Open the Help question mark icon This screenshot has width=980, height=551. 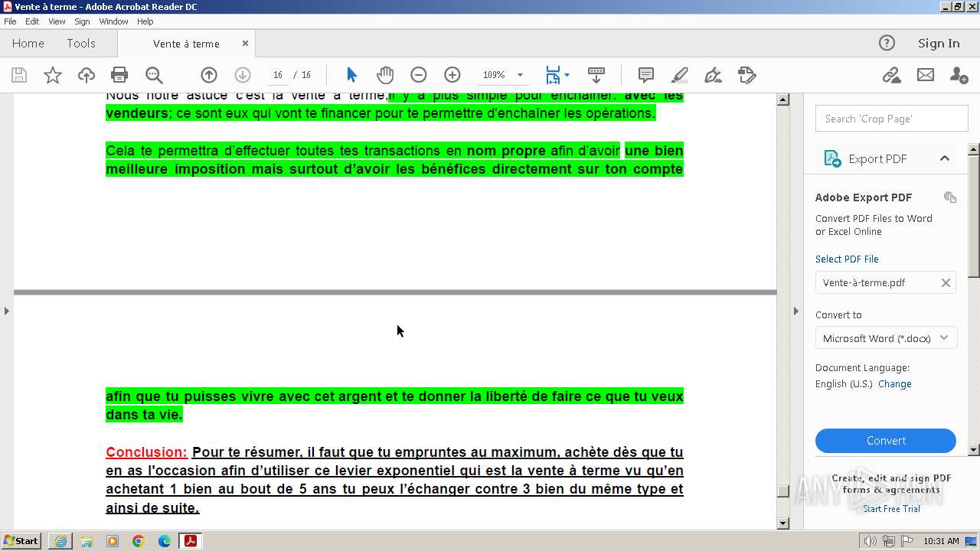coord(887,43)
